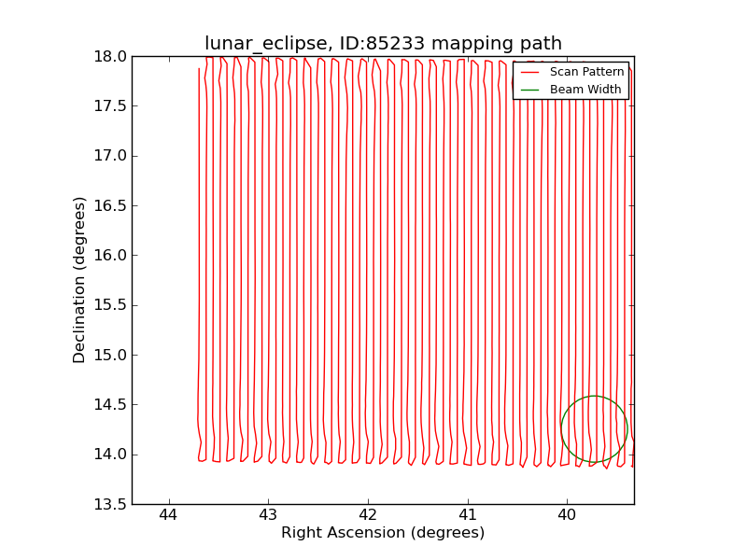Click the y-axis tick label 17.5
The image size is (747, 560).
coord(110,106)
